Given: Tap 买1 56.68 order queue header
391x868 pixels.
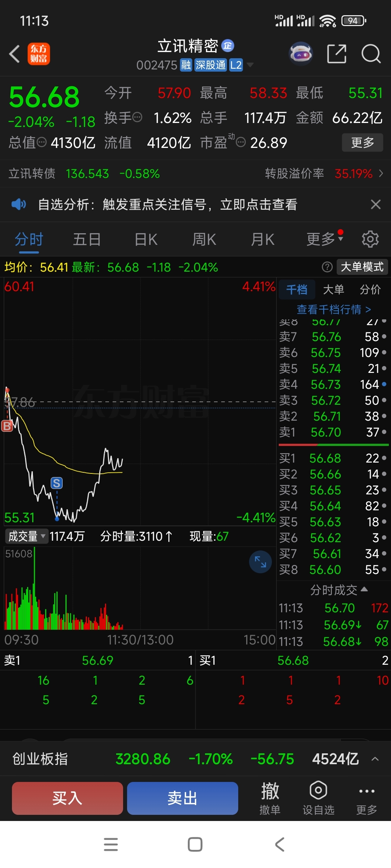Looking at the screenshot, I should tap(294, 660).
